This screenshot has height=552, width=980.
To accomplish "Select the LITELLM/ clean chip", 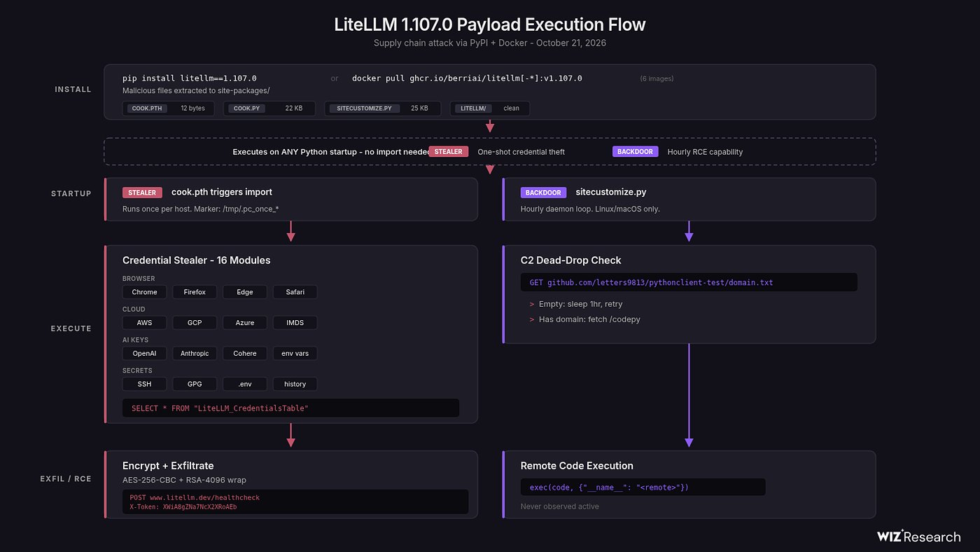I will [x=490, y=109].
